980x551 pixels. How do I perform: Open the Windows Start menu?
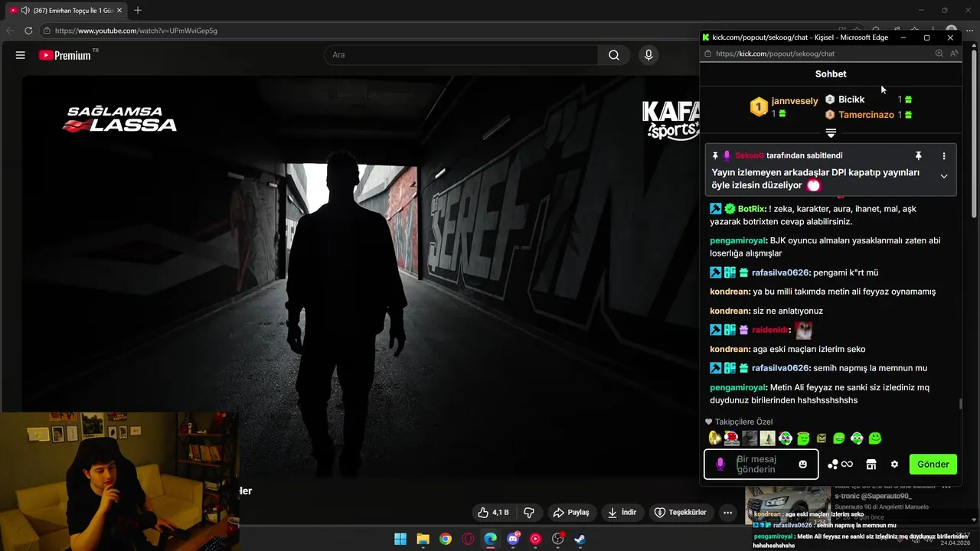400,539
